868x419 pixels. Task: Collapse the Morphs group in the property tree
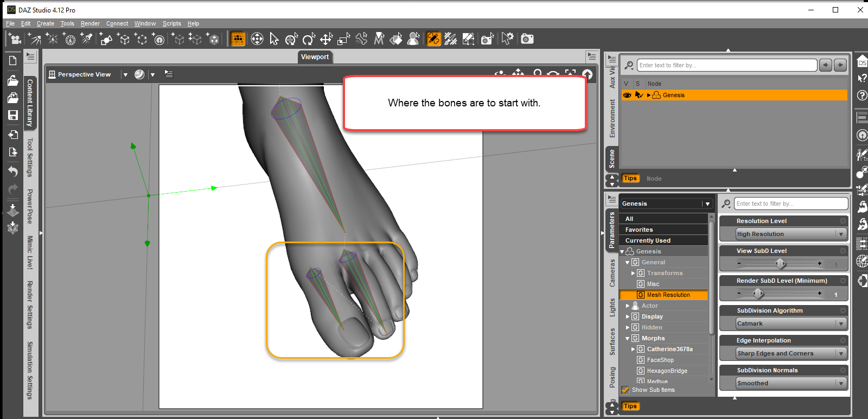tap(628, 338)
